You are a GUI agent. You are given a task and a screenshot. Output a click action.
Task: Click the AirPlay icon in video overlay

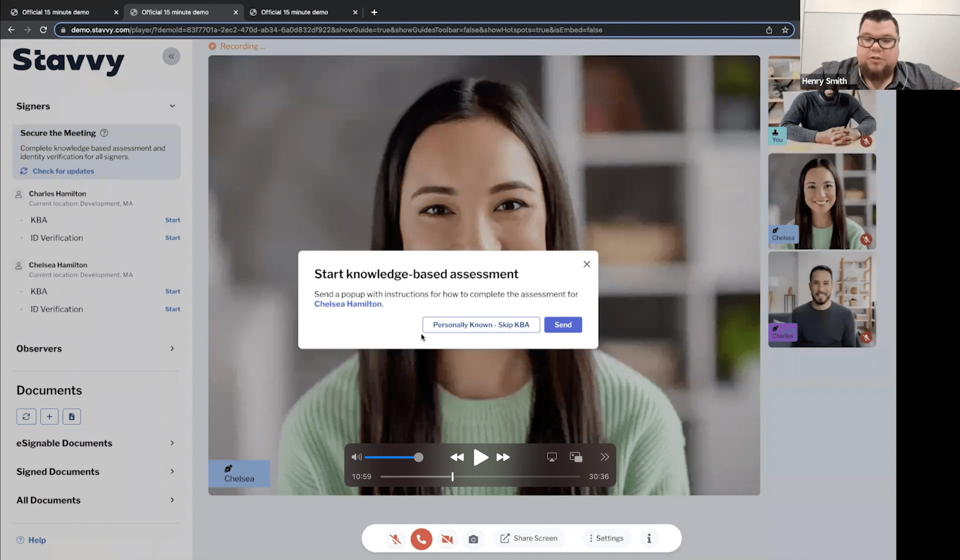click(x=552, y=457)
